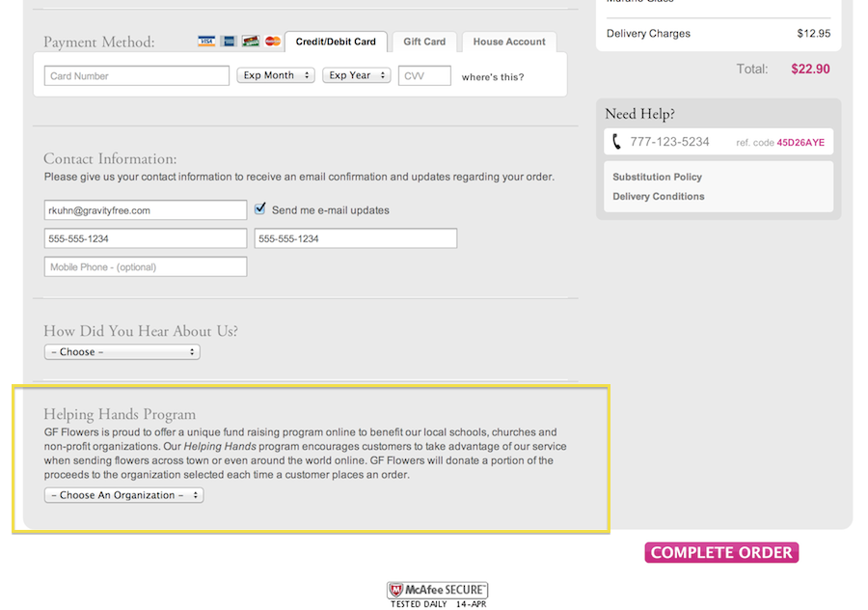868x610 pixels.
Task: Focus the optional Mobile Phone field
Action: pyautogui.click(x=145, y=266)
